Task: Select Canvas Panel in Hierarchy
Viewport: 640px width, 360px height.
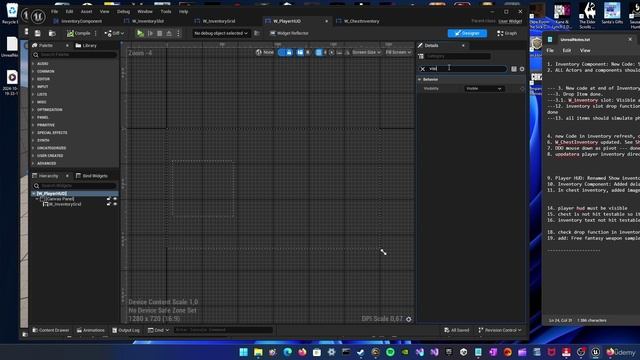Action: (x=60, y=199)
